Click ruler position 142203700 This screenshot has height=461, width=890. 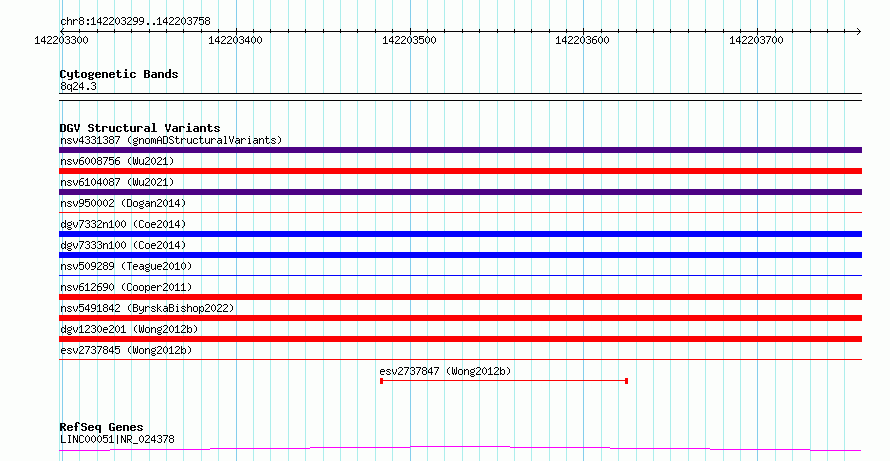[756, 40]
